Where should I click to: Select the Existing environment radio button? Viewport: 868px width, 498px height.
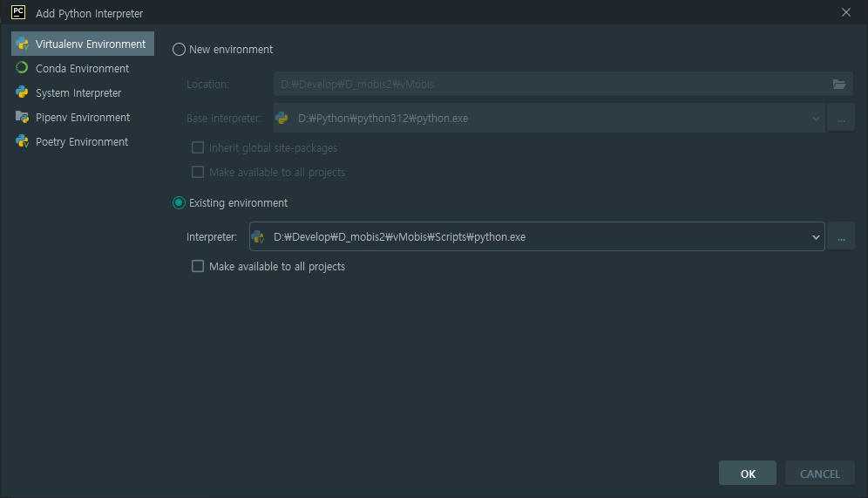179,202
